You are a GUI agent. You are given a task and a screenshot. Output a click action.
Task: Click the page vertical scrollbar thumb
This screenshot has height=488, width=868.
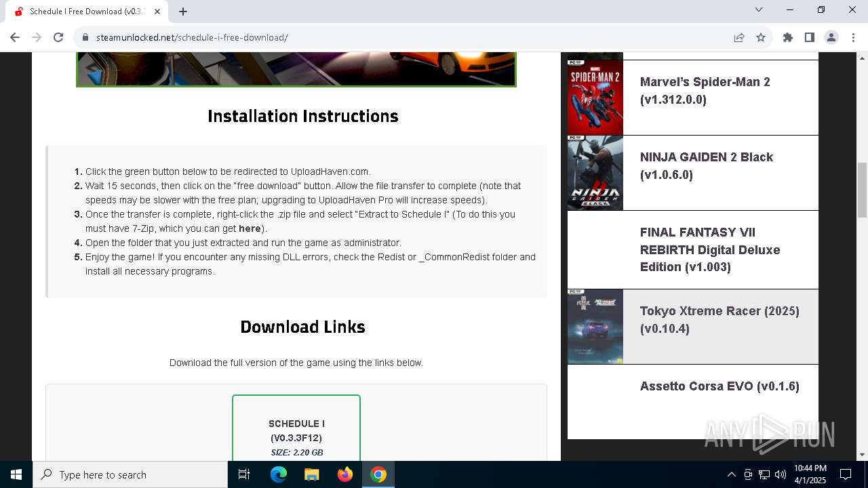(x=862, y=190)
